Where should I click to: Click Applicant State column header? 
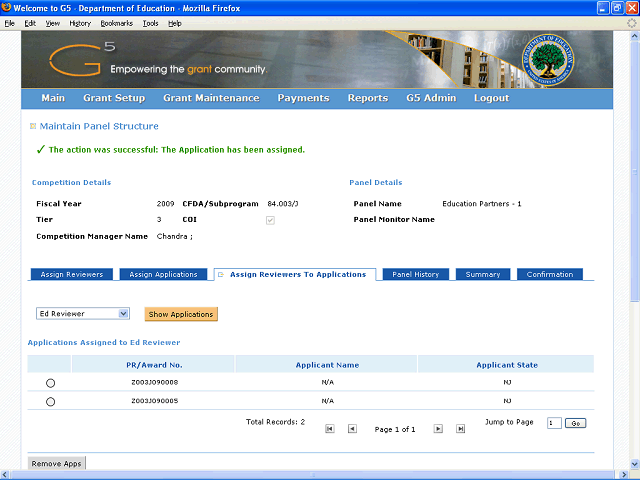coord(507,365)
